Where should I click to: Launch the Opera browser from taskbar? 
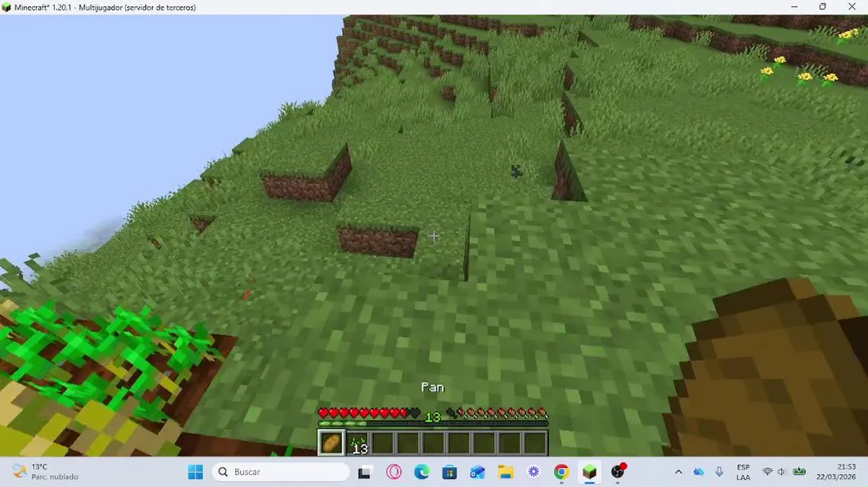click(393, 472)
